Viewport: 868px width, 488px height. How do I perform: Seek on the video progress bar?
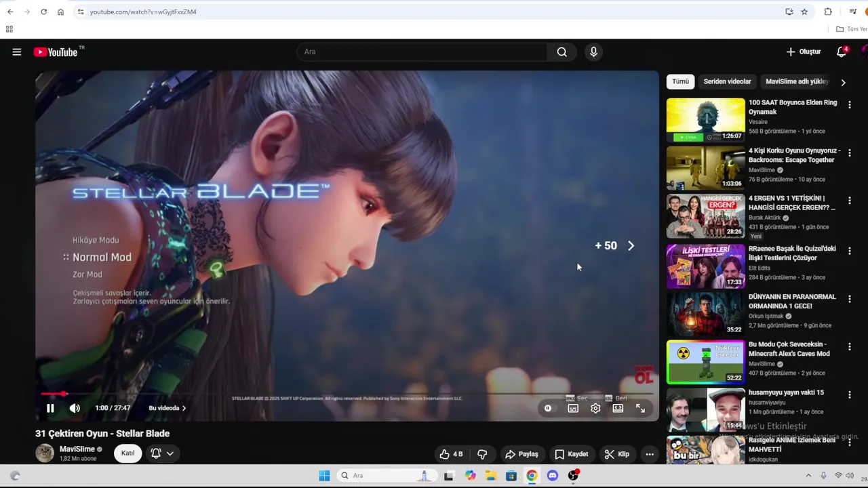(x=347, y=393)
